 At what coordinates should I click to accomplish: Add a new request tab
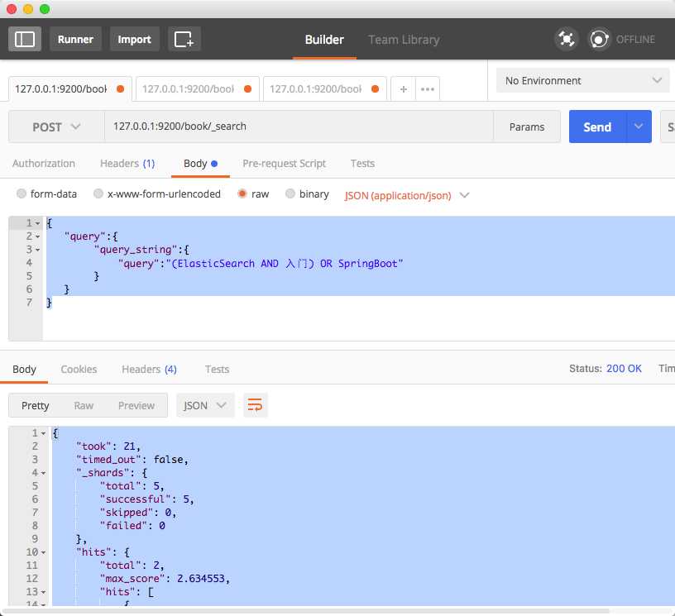point(403,88)
